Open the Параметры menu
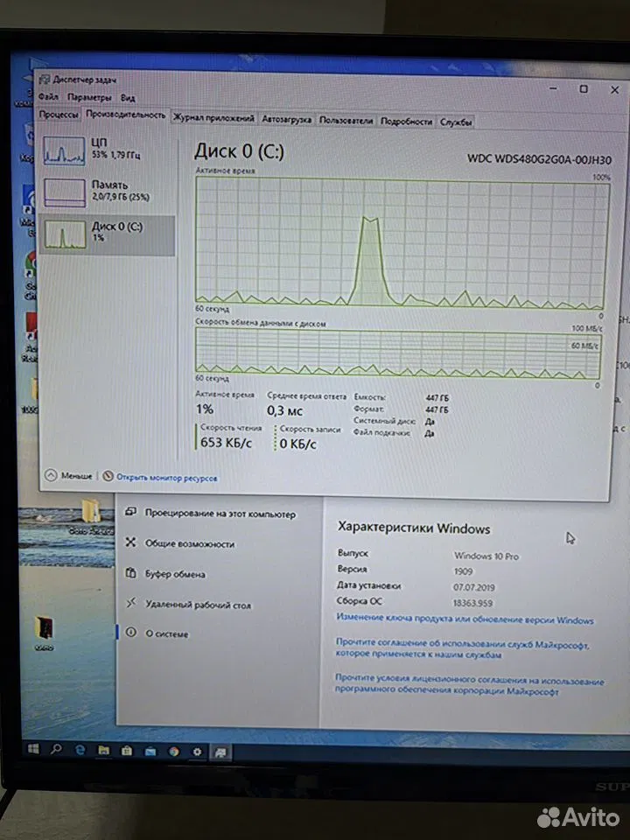This screenshot has height=840, width=630. point(89,97)
